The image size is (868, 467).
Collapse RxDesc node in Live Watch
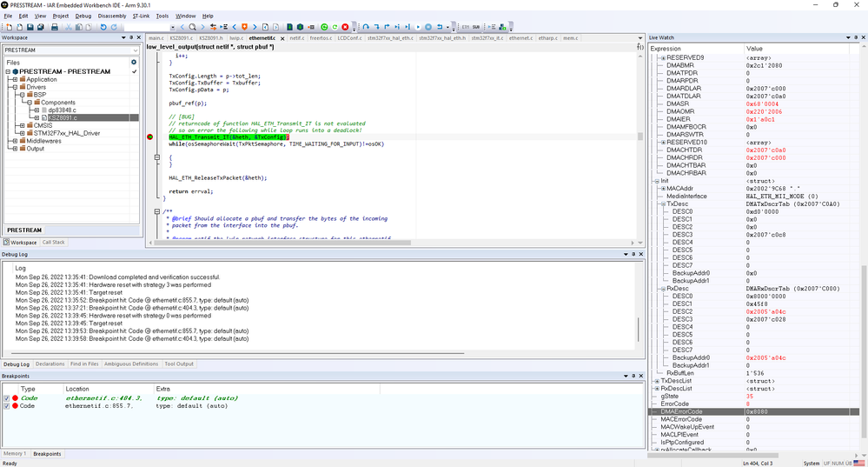coord(663,289)
